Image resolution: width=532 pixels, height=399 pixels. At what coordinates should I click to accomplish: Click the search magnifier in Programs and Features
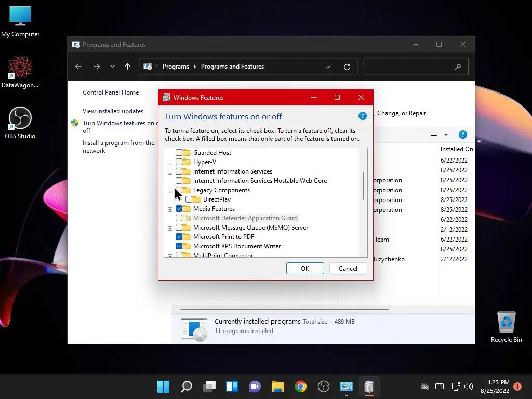click(x=458, y=66)
